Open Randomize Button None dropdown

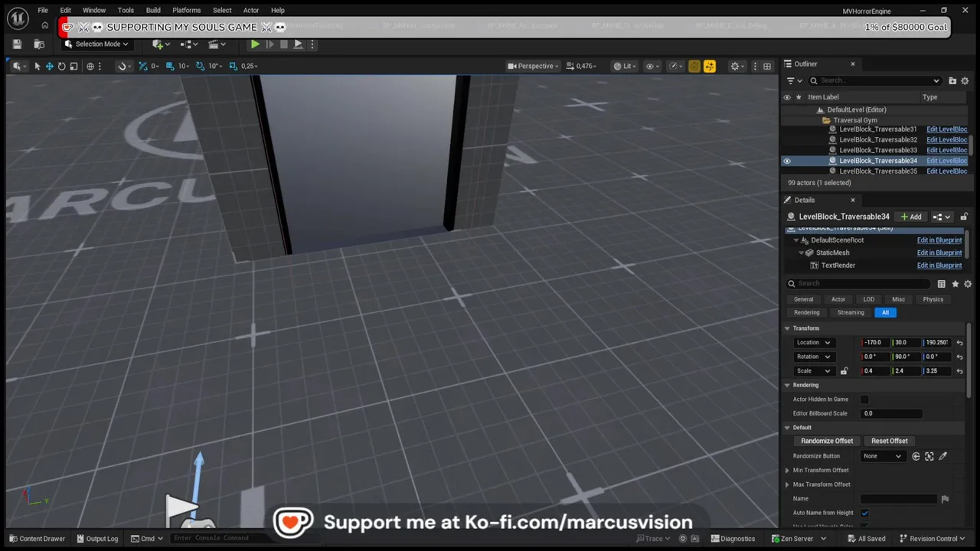[882, 456]
